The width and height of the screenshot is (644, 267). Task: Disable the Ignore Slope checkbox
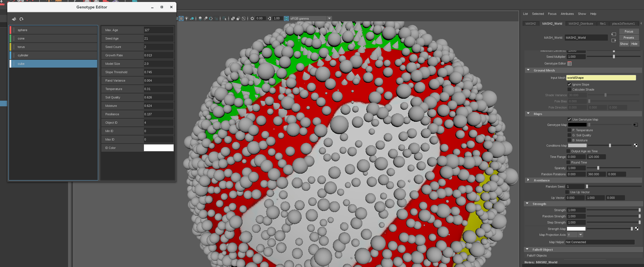(x=569, y=84)
